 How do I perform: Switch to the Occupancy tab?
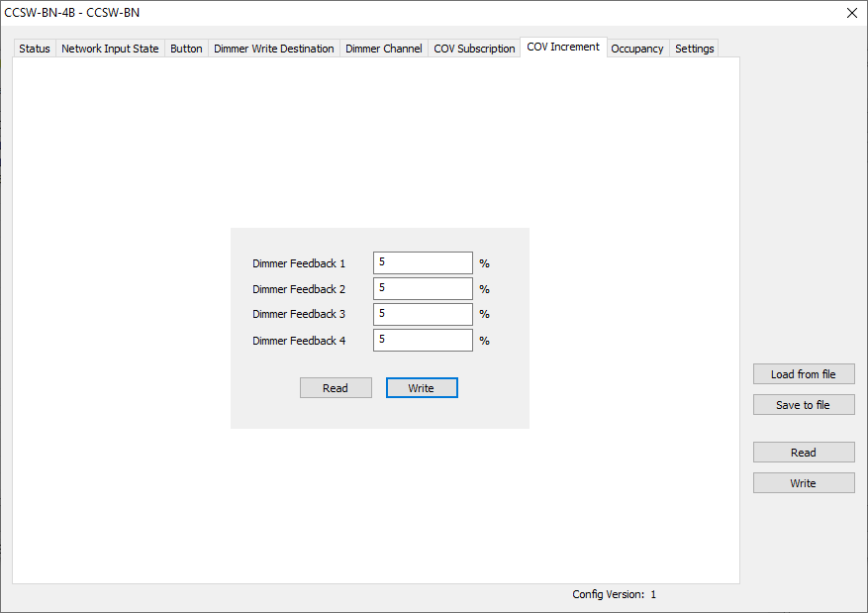click(637, 49)
